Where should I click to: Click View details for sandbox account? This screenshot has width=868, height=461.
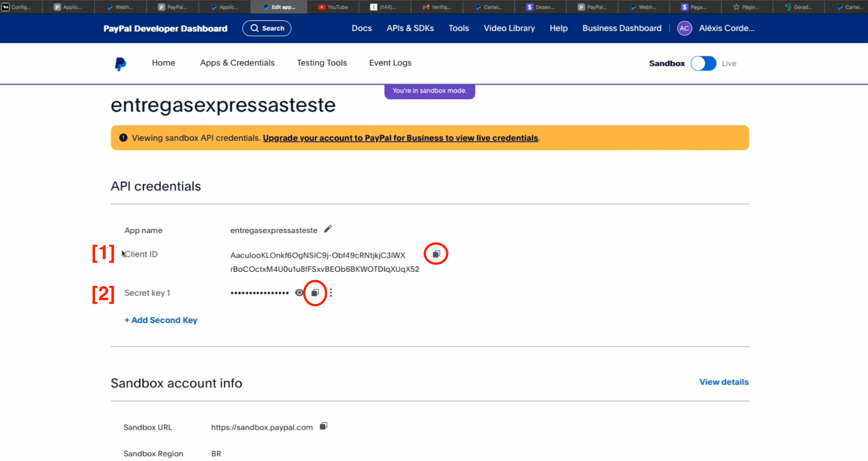pyautogui.click(x=724, y=382)
